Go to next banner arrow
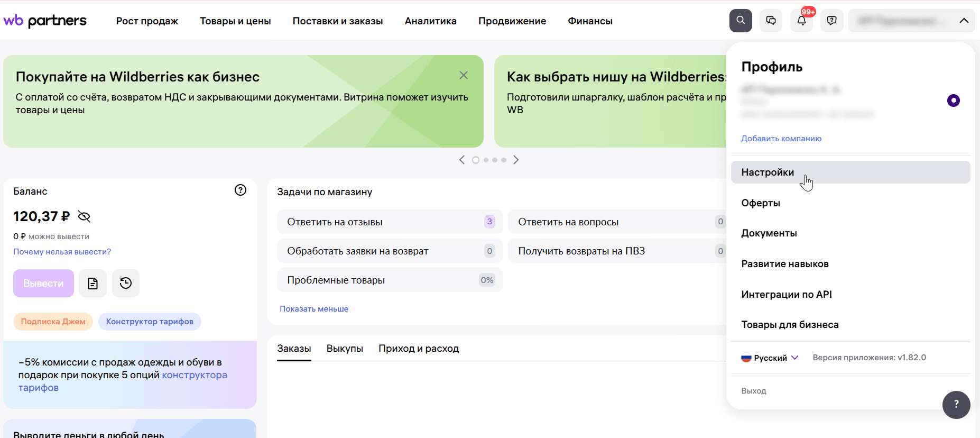The width and height of the screenshot is (980, 438). click(x=516, y=160)
